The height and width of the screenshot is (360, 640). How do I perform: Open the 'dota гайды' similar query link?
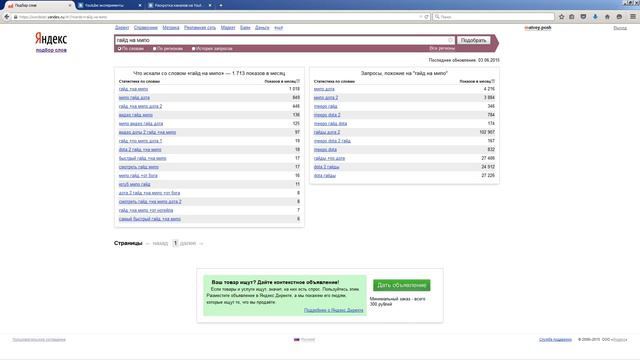(325, 176)
